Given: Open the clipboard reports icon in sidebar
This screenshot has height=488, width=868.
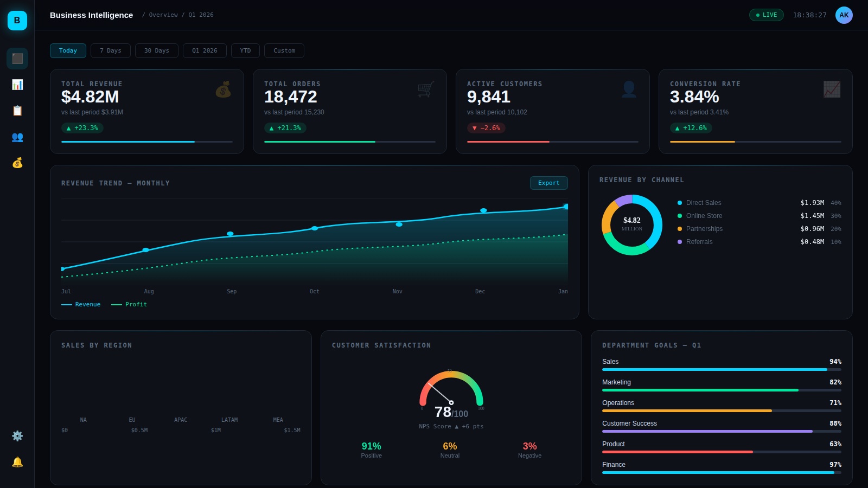Looking at the screenshot, I should (x=17, y=111).
